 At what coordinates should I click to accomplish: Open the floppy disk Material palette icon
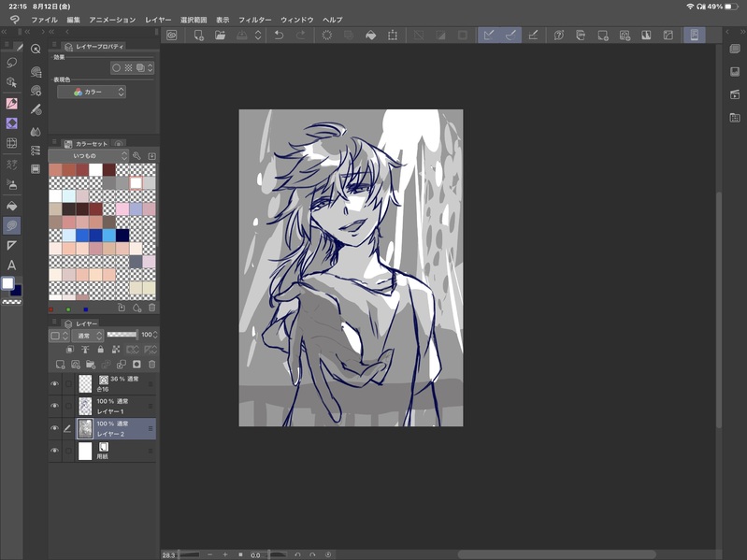[36, 169]
